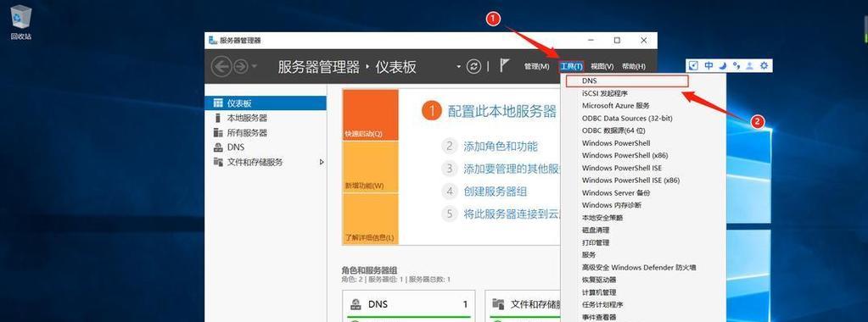Open the 管理(M) menu
Screen dimensions: 868x322
(x=536, y=66)
